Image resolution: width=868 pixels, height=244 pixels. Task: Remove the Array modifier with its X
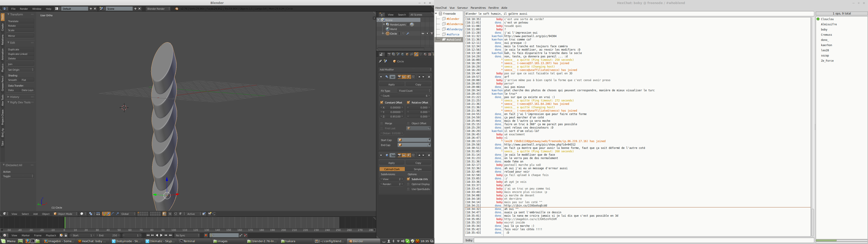[429, 77]
